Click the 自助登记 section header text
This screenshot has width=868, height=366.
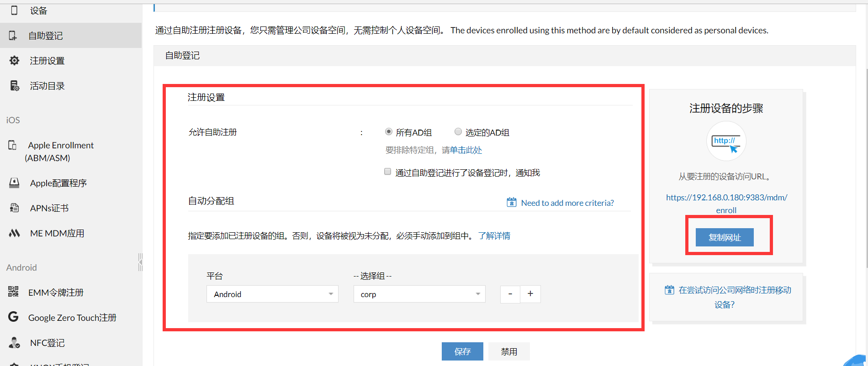(x=182, y=55)
